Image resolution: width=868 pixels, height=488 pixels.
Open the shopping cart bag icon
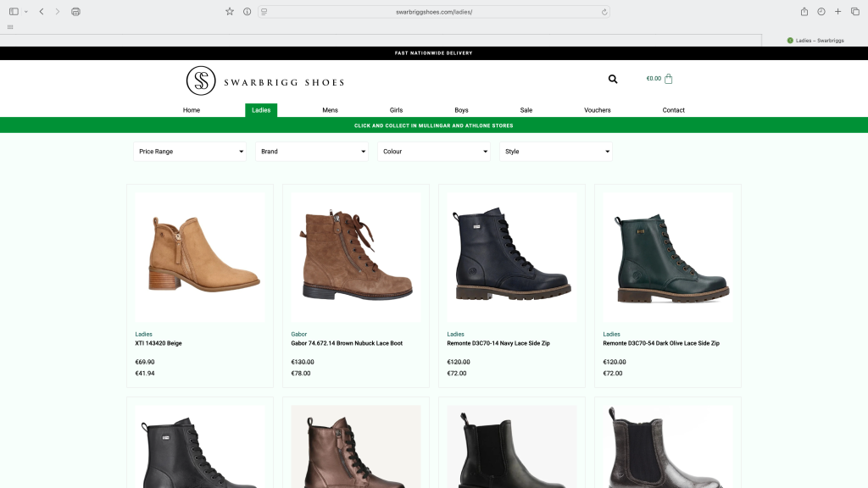tap(669, 79)
